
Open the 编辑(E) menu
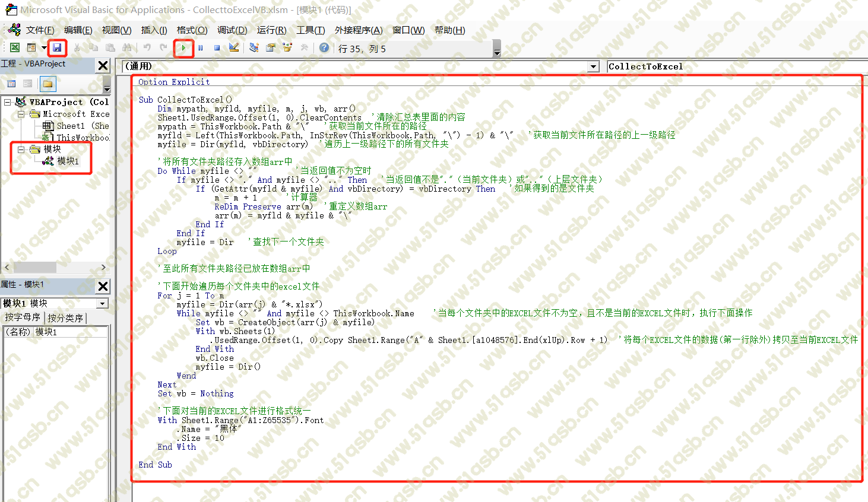click(x=78, y=30)
